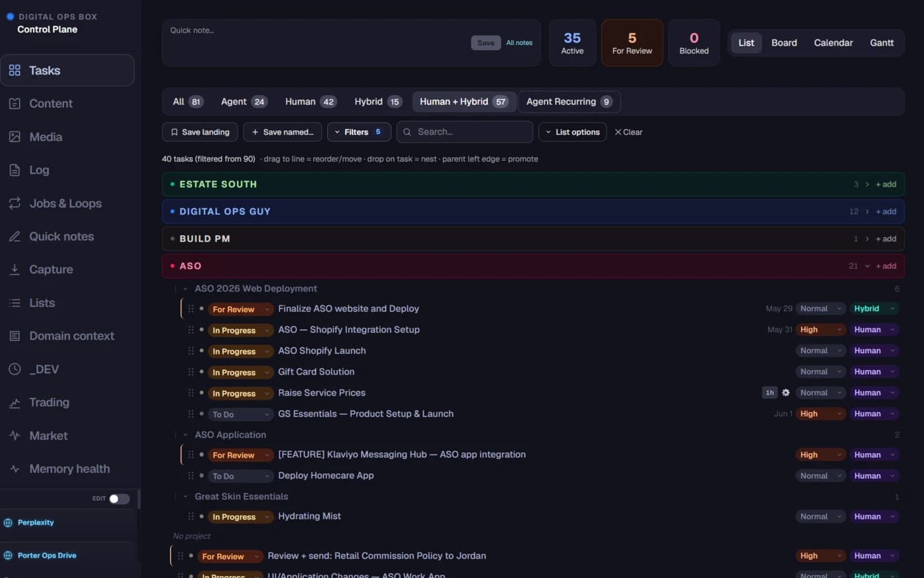Click the 1h badge on Raise Service Prices
This screenshot has height=578, width=924.
click(x=770, y=392)
